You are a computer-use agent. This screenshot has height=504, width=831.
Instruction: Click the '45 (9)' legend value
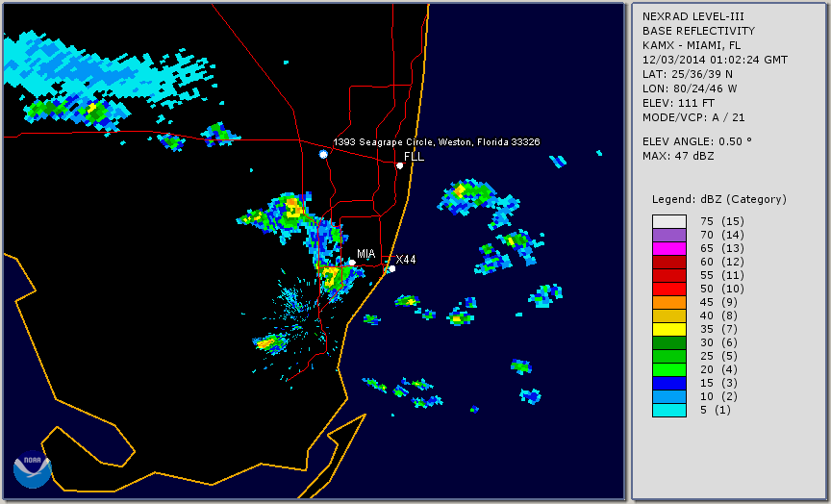718,302
